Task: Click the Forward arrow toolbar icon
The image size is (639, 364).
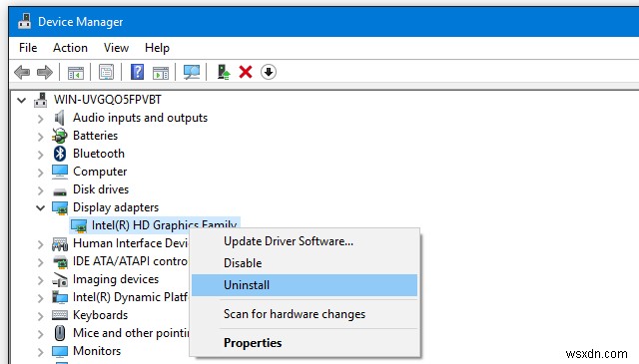Action: 45,73
